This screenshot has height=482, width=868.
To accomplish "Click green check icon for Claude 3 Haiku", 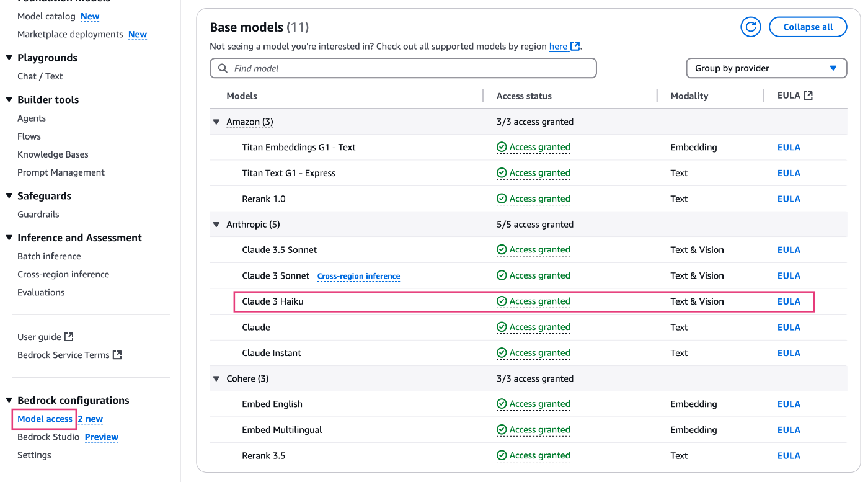I will click(502, 301).
